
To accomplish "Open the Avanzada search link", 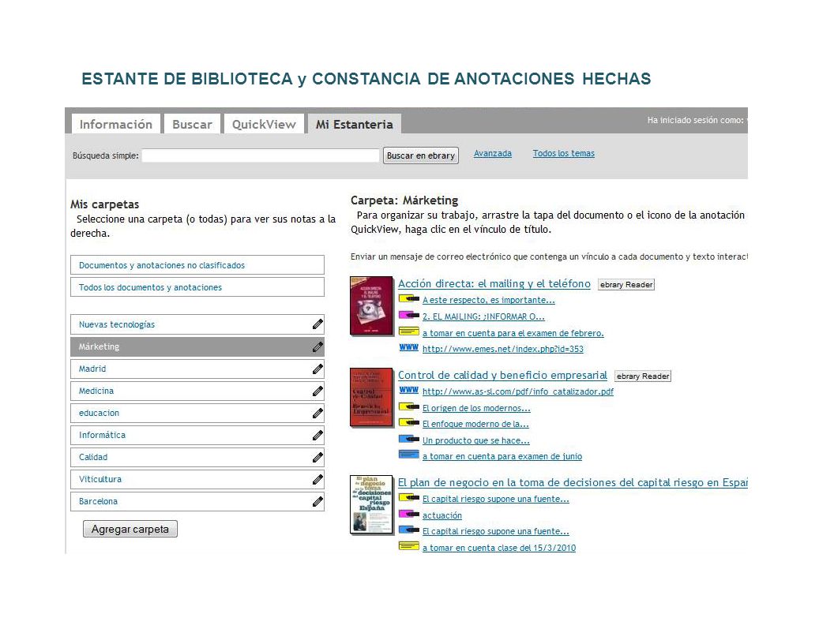I will point(493,154).
